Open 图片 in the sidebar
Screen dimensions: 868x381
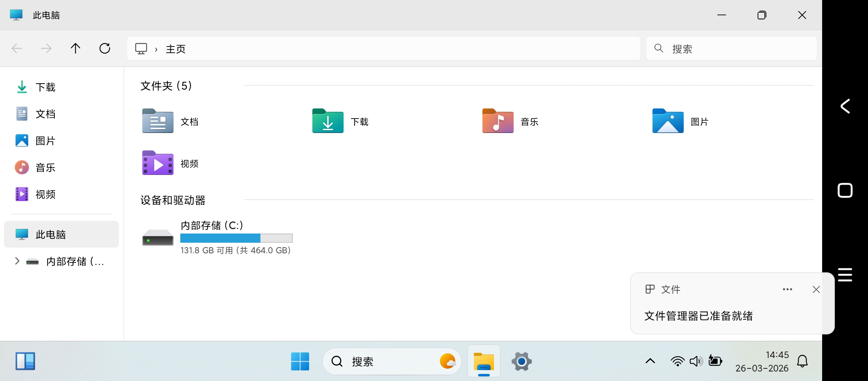(61, 141)
